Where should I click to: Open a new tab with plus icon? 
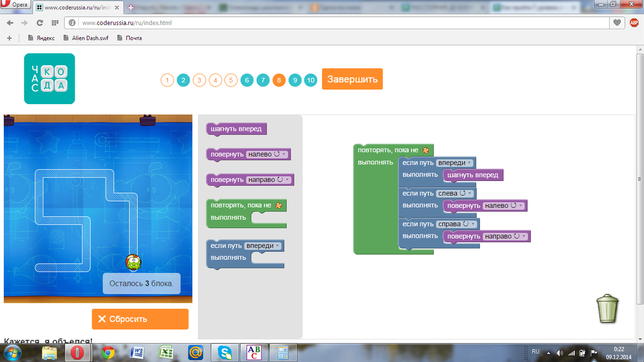132,8
